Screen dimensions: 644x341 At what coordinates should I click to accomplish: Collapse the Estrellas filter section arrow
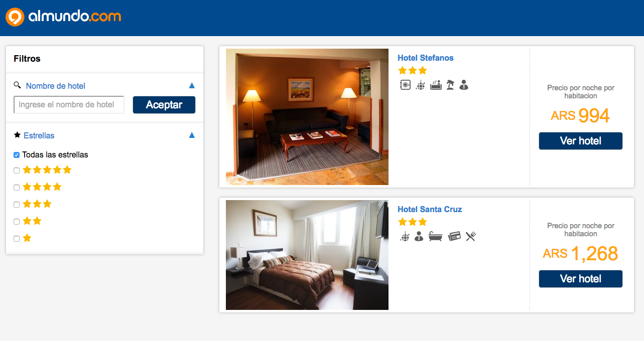[x=192, y=135]
